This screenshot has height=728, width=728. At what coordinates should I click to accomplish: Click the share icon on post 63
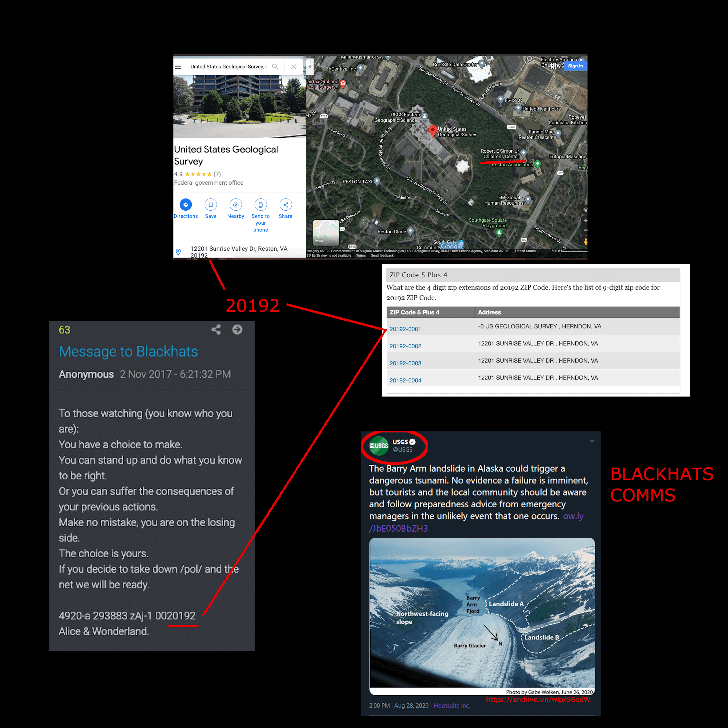(x=216, y=329)
